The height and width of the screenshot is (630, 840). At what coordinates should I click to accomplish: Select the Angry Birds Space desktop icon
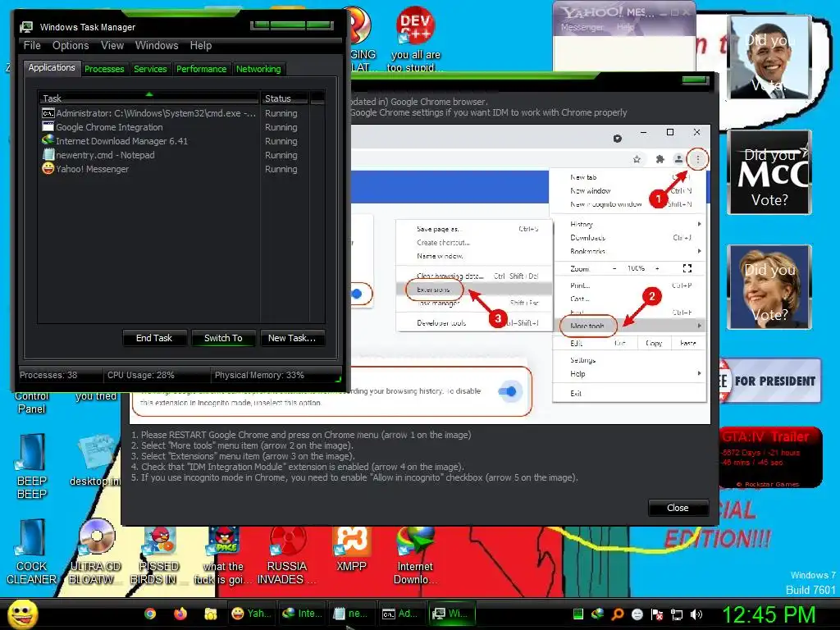pyautogui.click(x=223, y=555)
